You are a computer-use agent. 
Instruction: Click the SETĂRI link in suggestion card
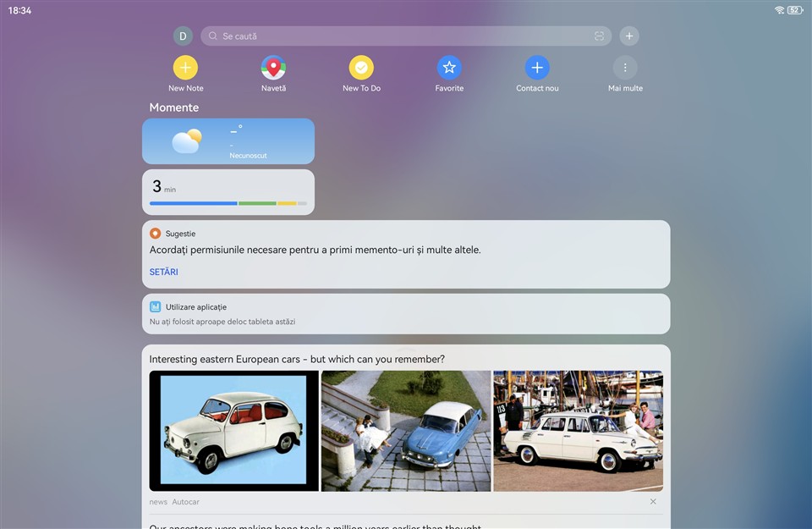[x=163, y=272]
